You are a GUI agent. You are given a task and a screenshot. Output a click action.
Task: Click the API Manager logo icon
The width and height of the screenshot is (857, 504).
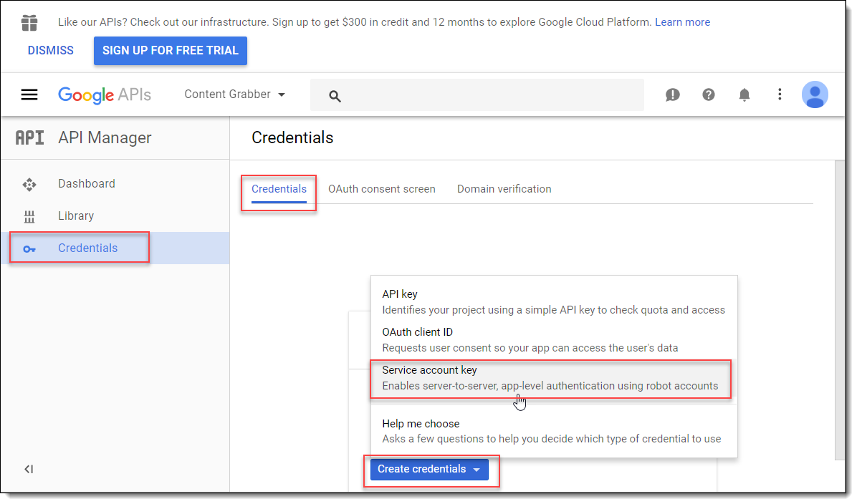point(29,137)
